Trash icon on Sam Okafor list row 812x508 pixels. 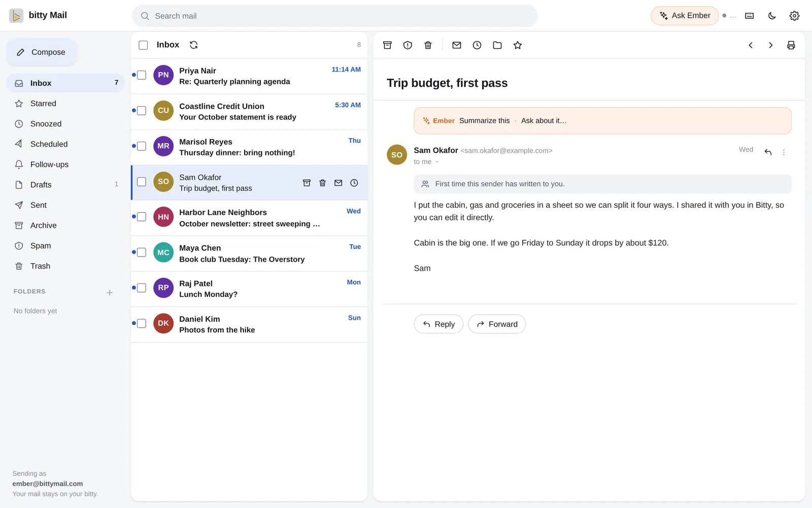click(322, 183)
